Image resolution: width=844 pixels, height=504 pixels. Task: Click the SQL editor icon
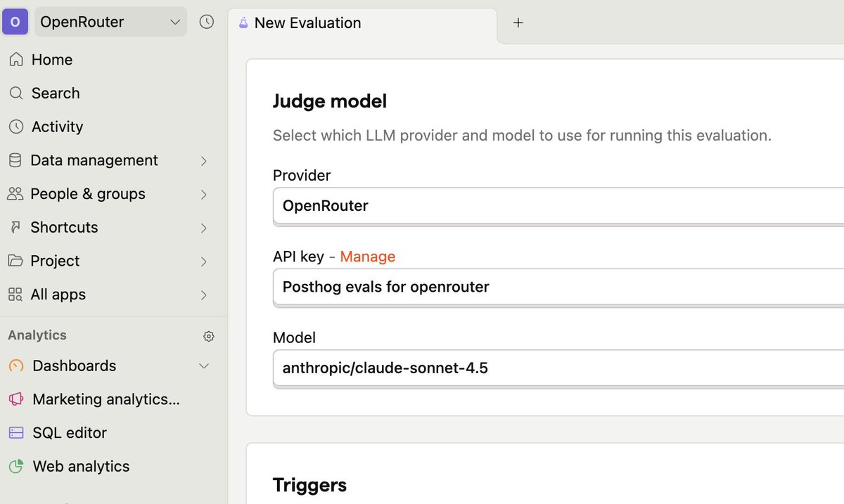point(15,432)
